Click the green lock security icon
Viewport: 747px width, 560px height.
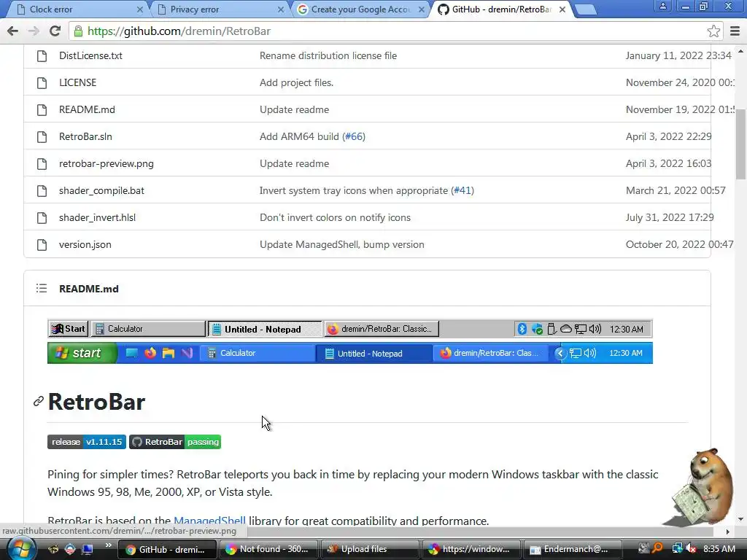point(77,31)
